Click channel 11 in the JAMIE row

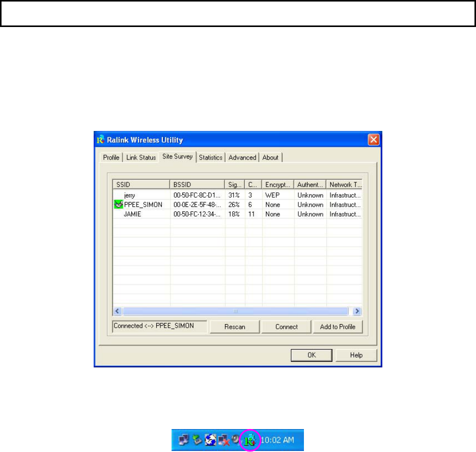(x=251, y=214)
